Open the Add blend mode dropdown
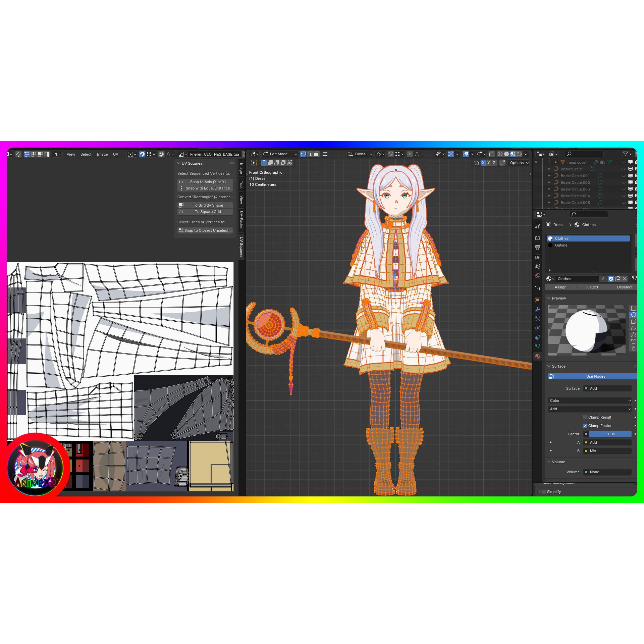Viewport: 644px width, 644px height. 590,409
